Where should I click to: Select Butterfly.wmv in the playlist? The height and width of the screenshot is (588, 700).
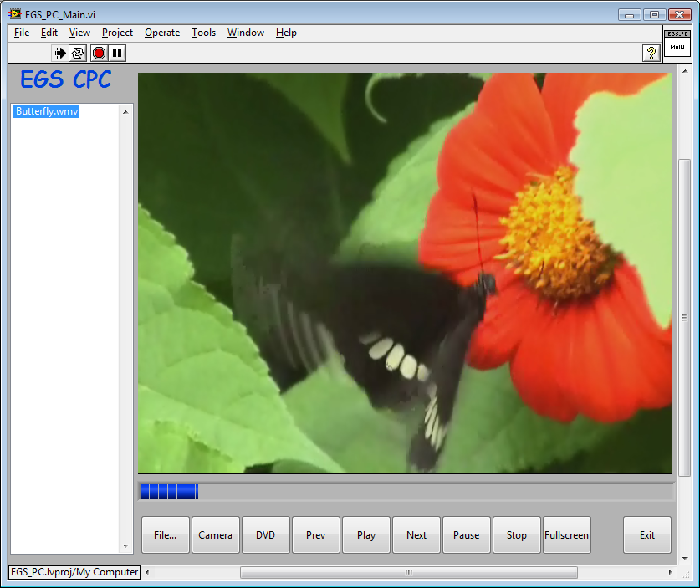coord(47,111)
